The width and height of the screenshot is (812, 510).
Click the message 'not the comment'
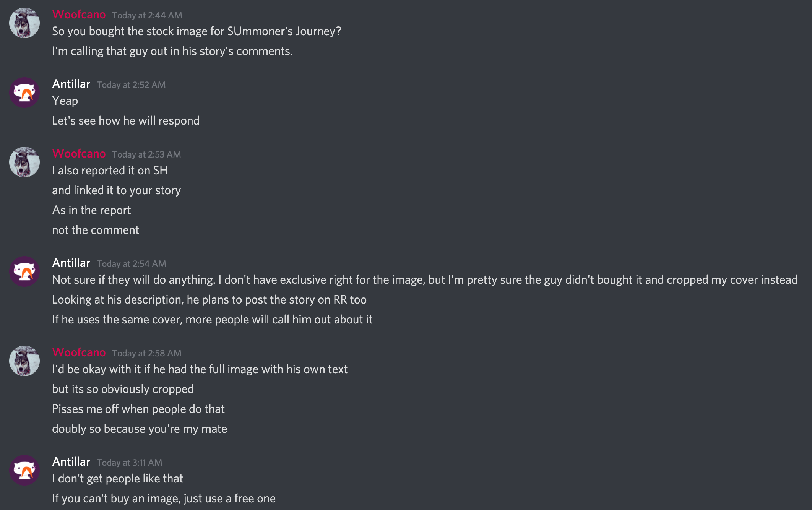pyautogui.click(x=96, y=230)
